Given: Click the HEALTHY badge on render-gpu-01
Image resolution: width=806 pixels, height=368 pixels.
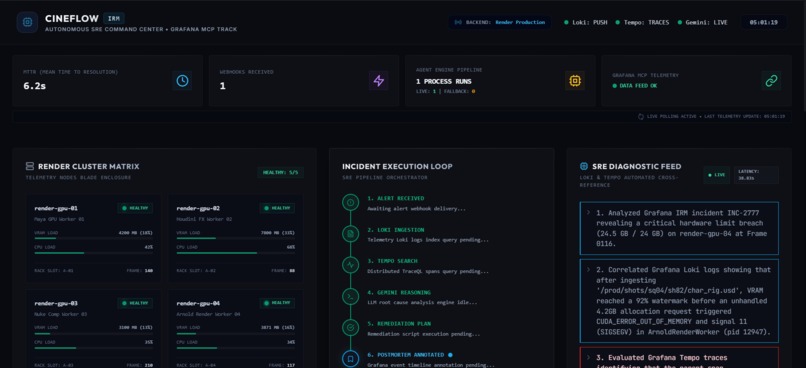Looking at the screenshot, I should tap(136, 208).
